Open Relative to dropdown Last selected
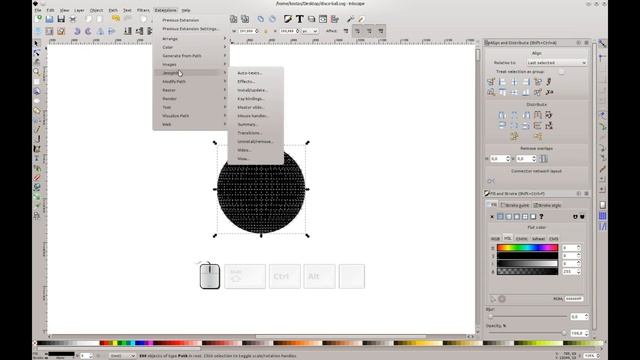The image size is (640, 360). point(556,63)
